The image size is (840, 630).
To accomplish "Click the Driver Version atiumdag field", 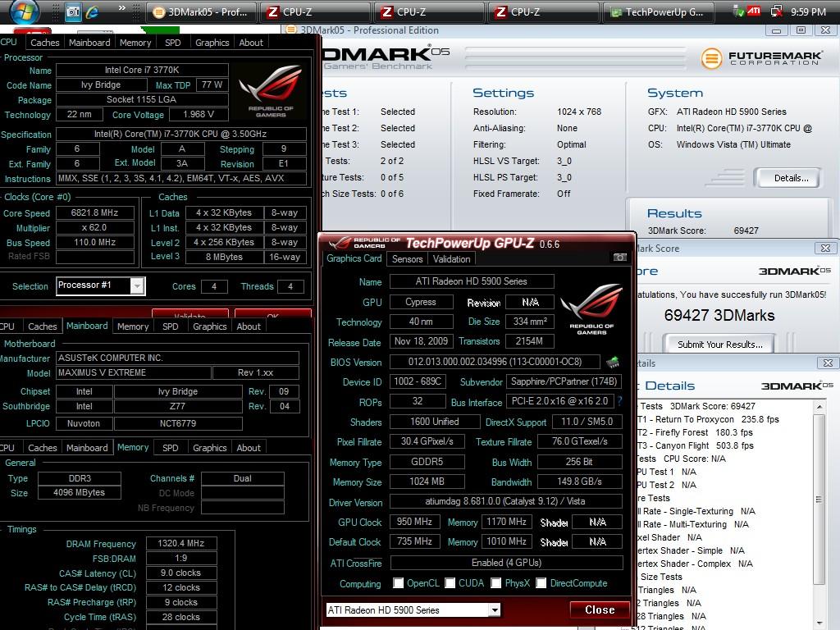I will click(505, 501).
